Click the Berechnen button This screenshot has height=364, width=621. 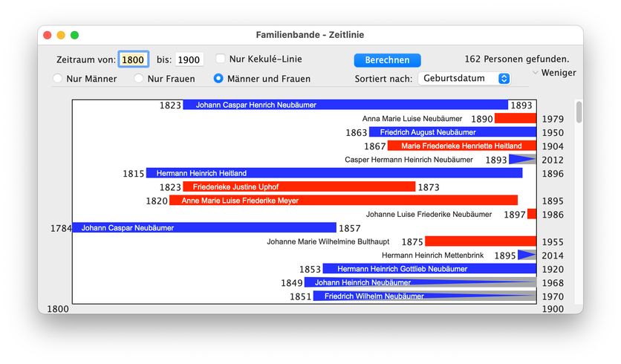(x=387, y=60)
